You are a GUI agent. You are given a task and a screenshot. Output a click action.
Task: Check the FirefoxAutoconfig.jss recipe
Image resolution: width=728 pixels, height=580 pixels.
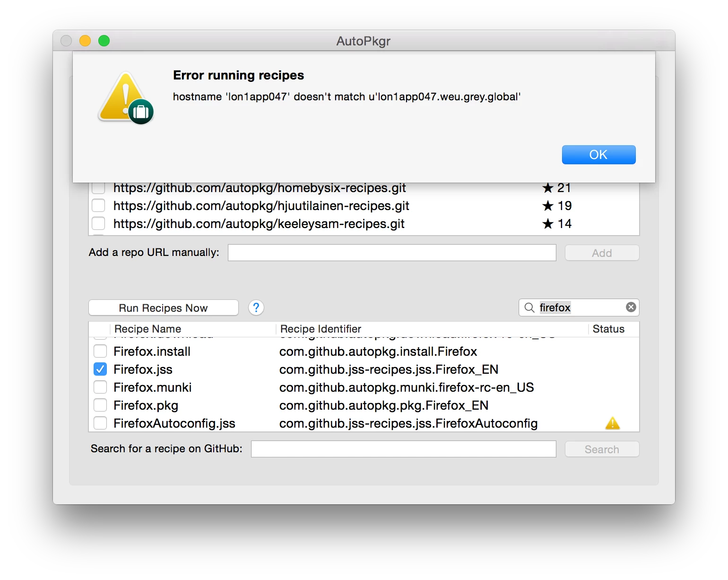[100, 423]
